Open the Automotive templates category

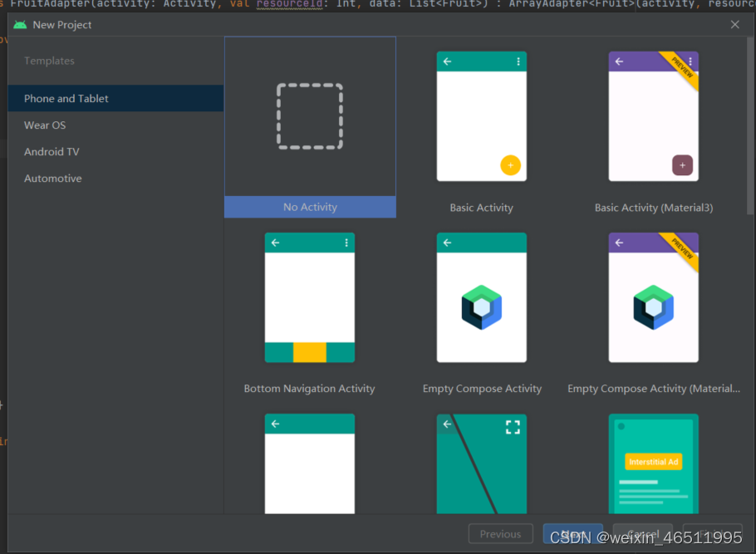[115, 179]
